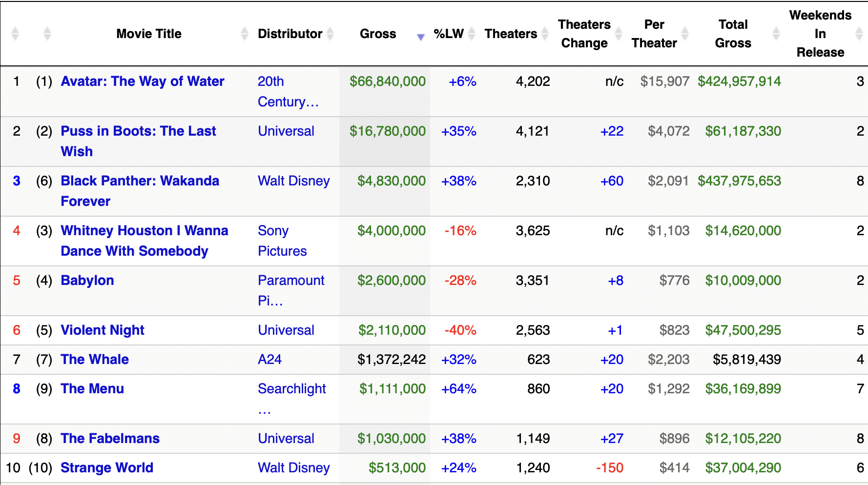This screenshot has width=868, height=485.
Task: Select the $47,500,295 total gross
Action: [x=743, y=330]
